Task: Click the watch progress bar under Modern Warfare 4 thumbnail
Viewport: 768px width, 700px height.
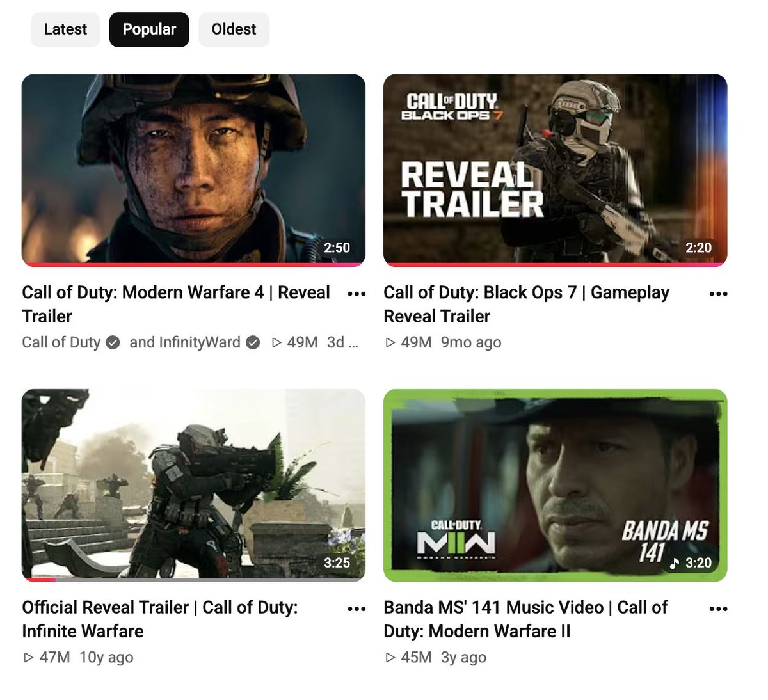Action: (193, 264)
